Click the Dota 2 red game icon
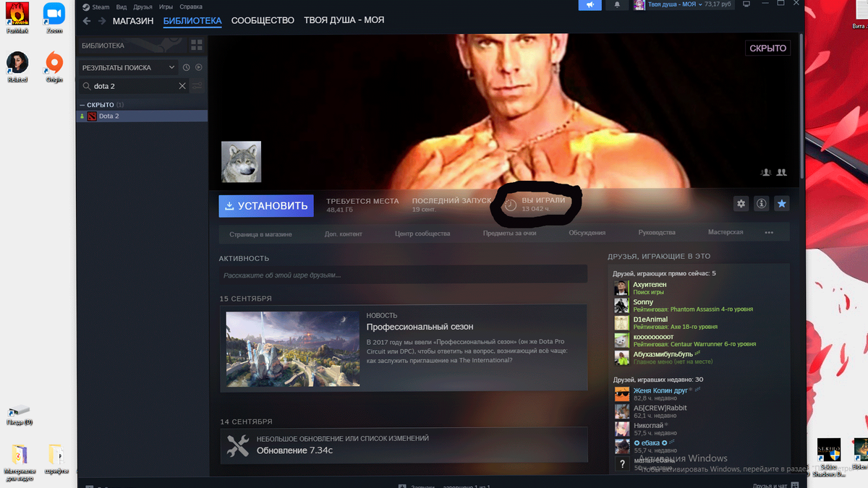Screen dimensions: 868x488 pos(92,116)
